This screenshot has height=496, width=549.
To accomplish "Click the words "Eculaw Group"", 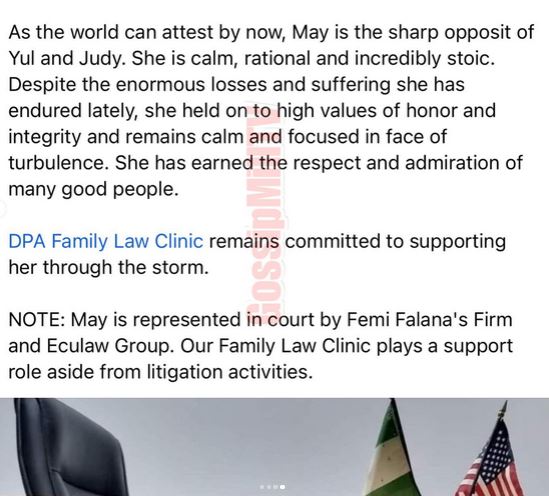I will (108, 346).
